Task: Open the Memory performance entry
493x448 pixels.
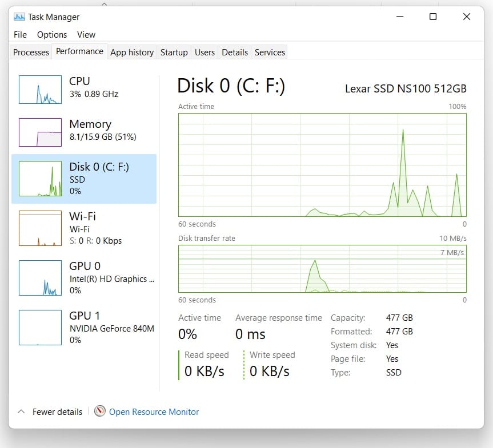Action: pyautogui.click(x=84, y=132)
